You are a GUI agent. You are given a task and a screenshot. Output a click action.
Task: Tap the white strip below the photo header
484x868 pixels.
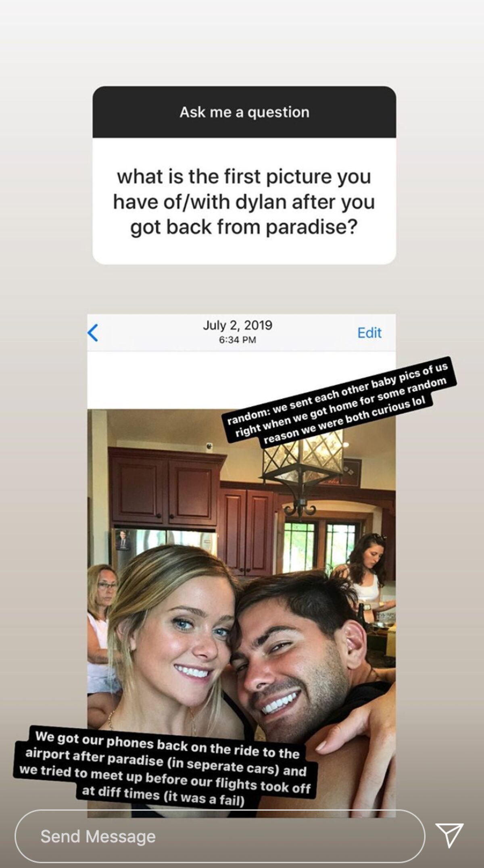[x=241, y=379]
